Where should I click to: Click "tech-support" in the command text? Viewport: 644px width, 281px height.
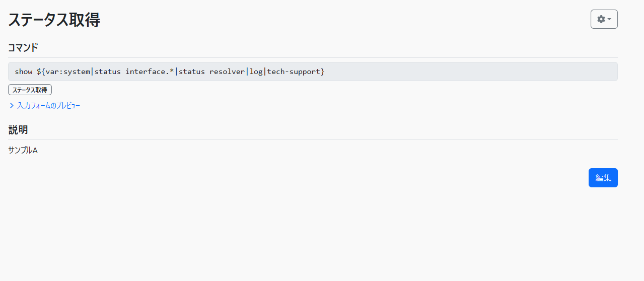coord(294,72)
